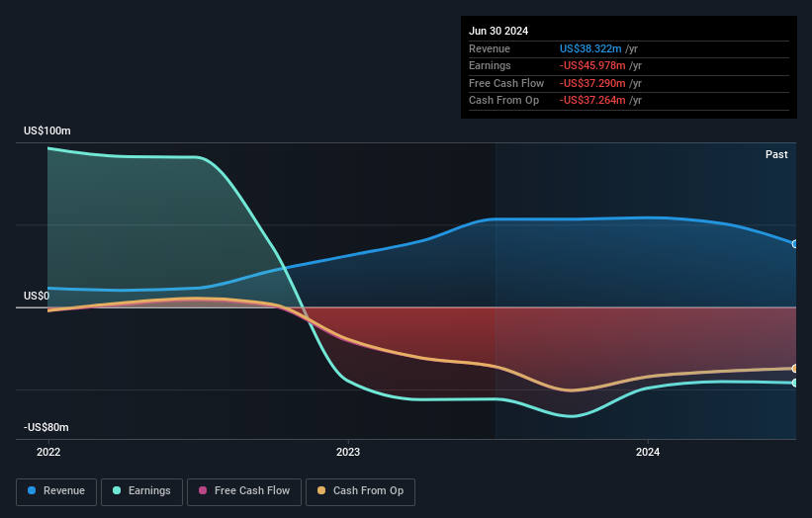Click the teal Earnings legend dot
The image size is (812, 518).
pos(117,490)
